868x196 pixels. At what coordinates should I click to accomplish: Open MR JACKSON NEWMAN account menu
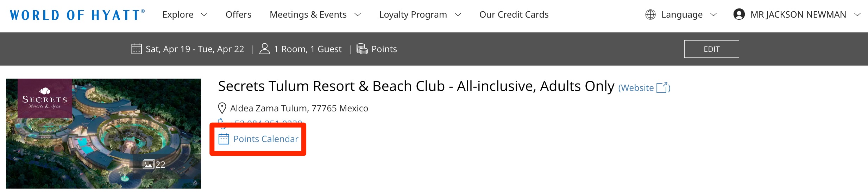click(798, 15)
